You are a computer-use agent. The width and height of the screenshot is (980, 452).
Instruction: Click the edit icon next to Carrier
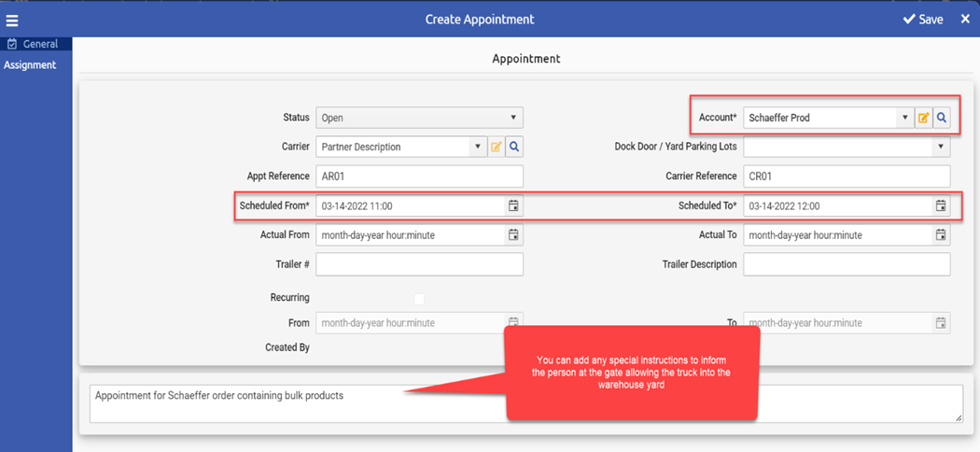497,147
